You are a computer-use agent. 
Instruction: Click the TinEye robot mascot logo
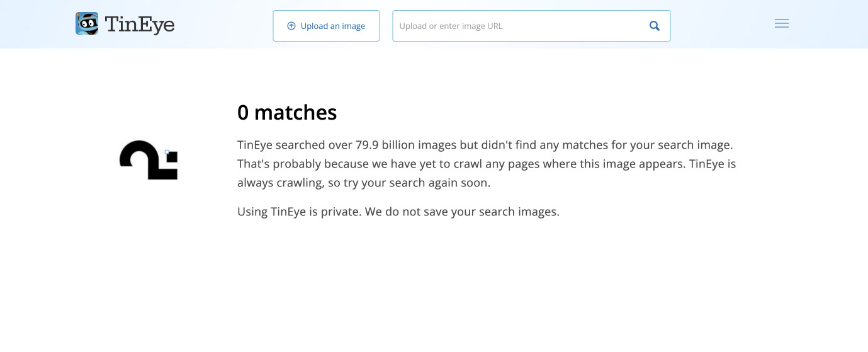pyautogui.click(x=87, y=24)
